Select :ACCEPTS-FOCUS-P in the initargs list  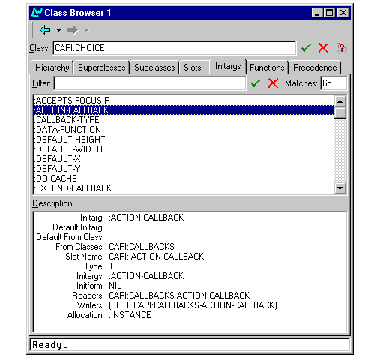(184, 100)
